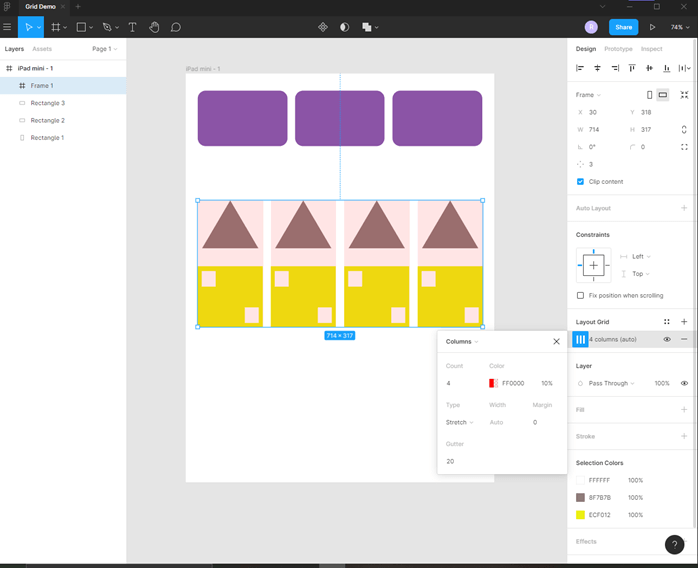Click the Align vertical centers icon

point(649,68)
